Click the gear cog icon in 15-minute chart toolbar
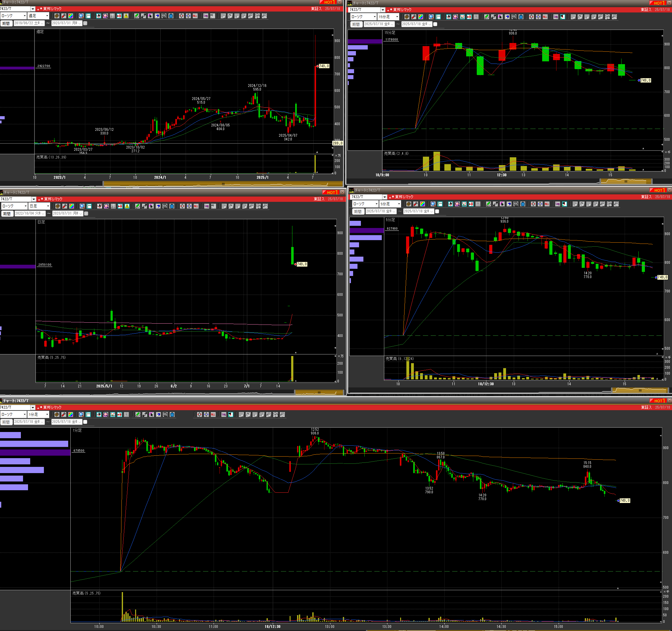Screen dimensions: 672x631 point(407,17)
